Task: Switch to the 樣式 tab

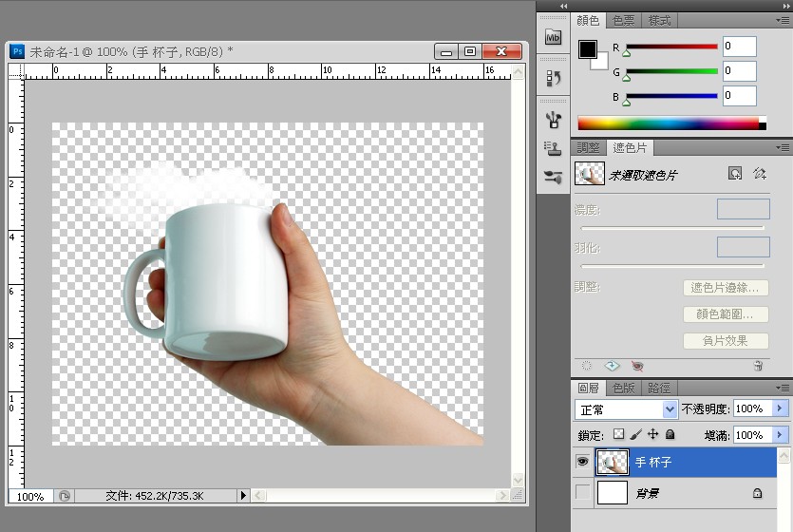Action: pyautogui.click(x=659, y=21)
